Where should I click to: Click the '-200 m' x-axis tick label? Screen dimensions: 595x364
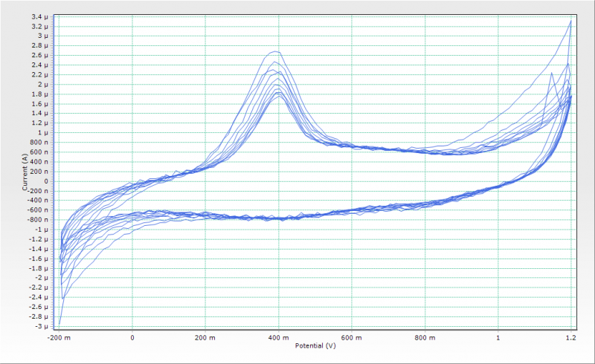pos(59,337)
